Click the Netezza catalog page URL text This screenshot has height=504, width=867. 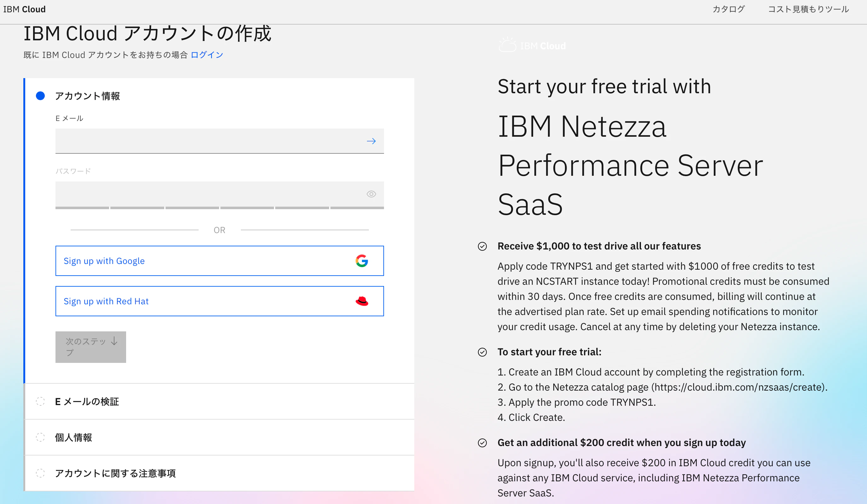click(739, 387)
